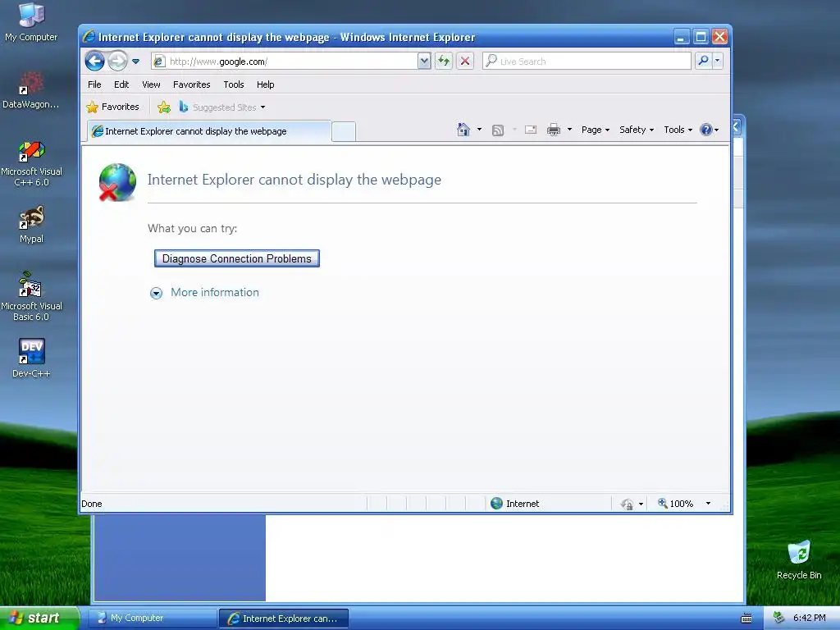Expand the address bar history dropdown
Image resolution: width=840 pixels, height=630 pixels.
tap(424, 61)
